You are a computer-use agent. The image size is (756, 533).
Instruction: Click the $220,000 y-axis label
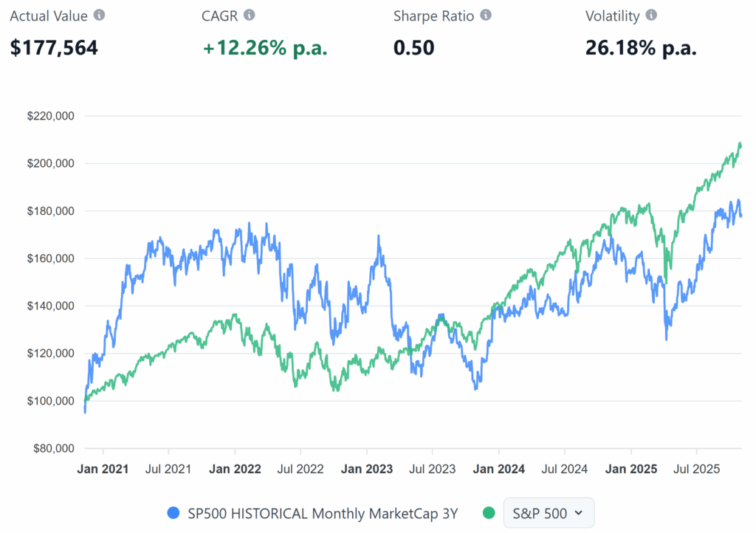pyautogui.click(x=52, y=116)
